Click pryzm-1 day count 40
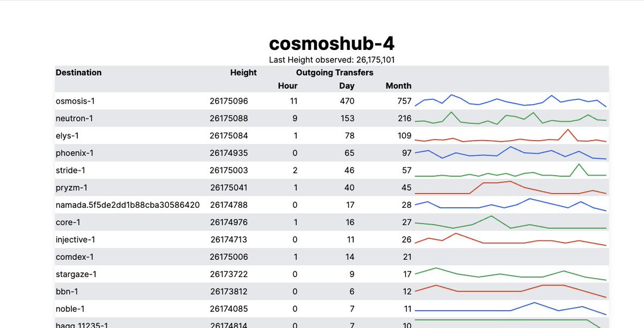Screen dimensions: 644x328 pyautogui.click(x=349, y=187)
